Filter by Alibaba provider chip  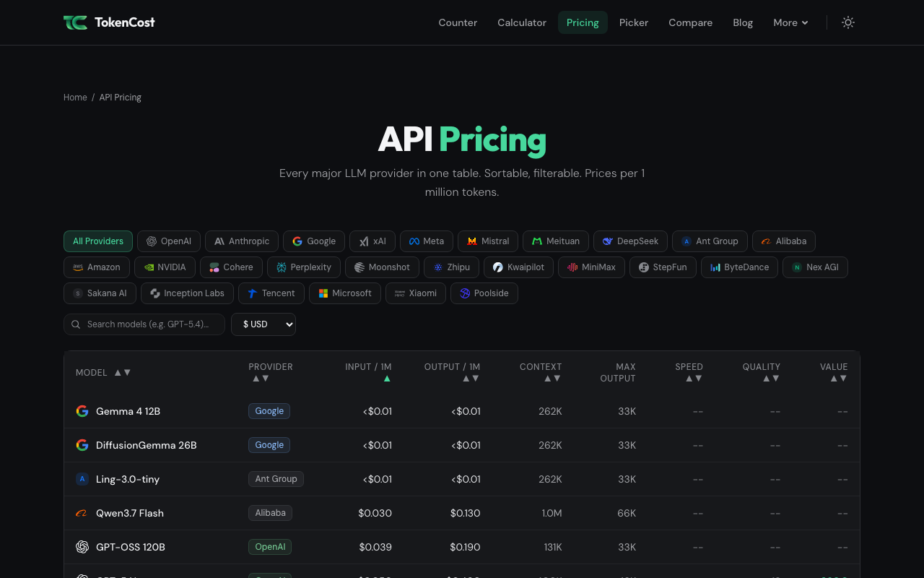pyautogui.click(x=784, y=241)
